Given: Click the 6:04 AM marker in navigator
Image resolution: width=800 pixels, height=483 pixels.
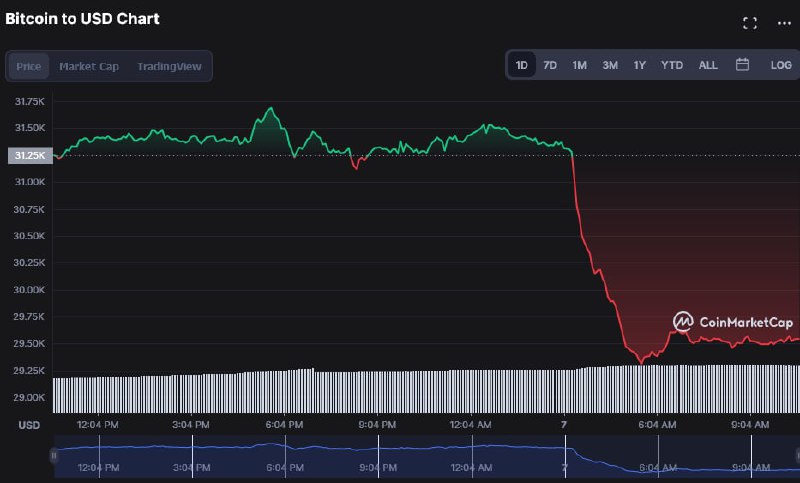Looking at the screenshot, I should [x=658, y=467].
